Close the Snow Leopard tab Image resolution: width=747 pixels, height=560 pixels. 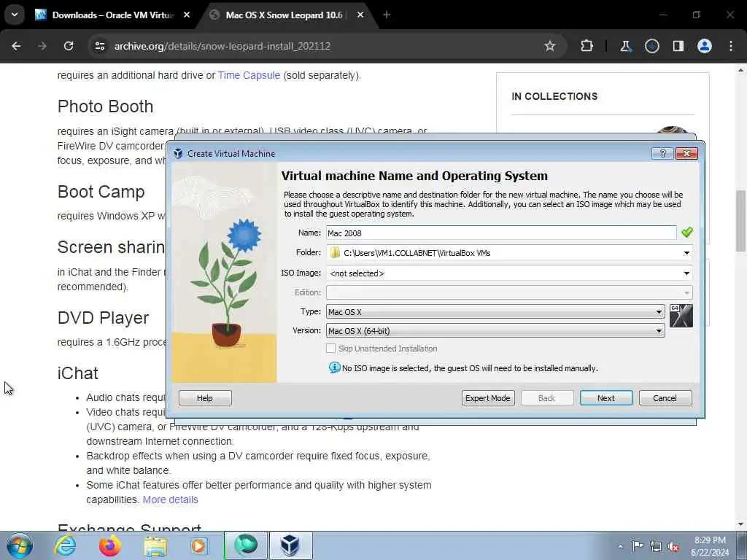(360, 15)
